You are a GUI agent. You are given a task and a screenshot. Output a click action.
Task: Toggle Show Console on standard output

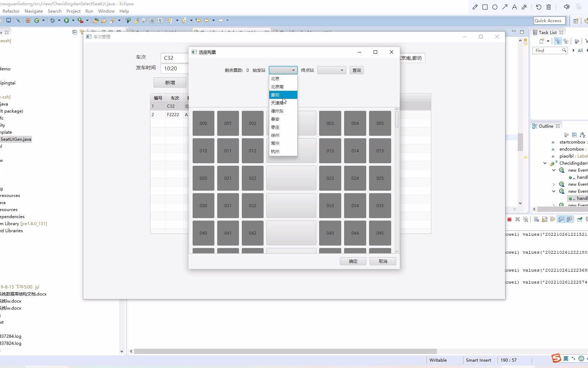point(561,219)
